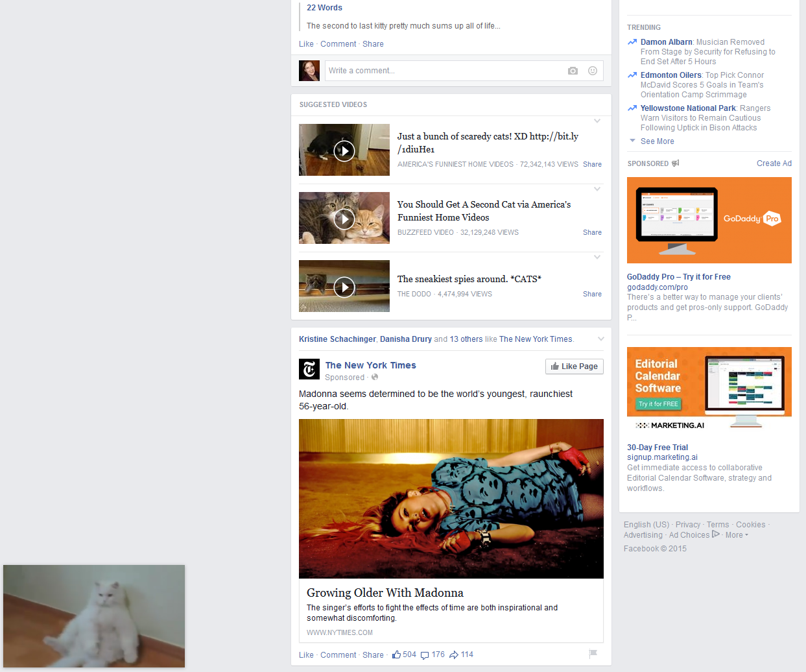The width and height of the screenshot is (806, 672).
Task: Click the flag icon on Madonna post
Action: pyautogui.click(x=593, y=654)
